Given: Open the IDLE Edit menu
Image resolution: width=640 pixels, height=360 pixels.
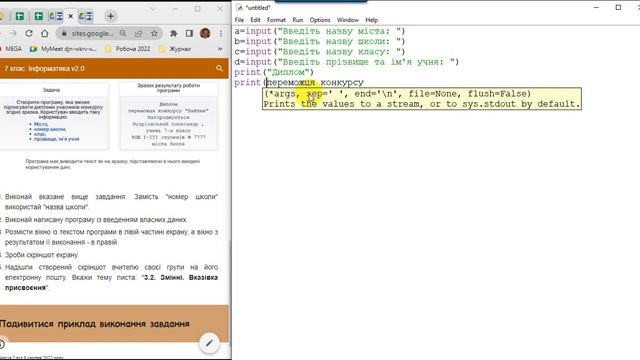Looking at the screenshot, I should pyautogui.click(x=255, y=20).
